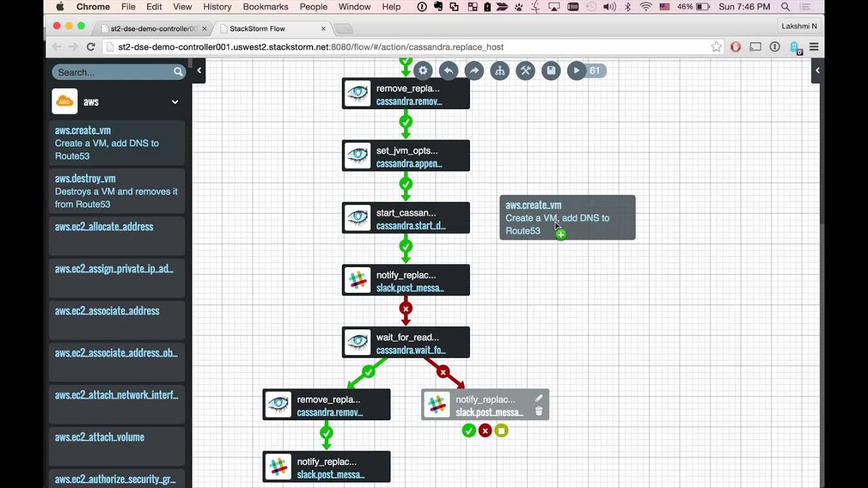Click Ghostery extension icon
This screenshot has height=488, width=868.
coord(795,47)
